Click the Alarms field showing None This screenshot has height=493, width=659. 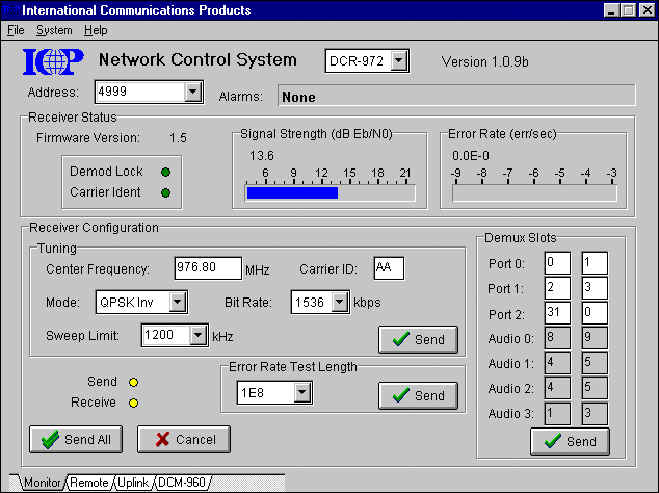coord(457,95)
